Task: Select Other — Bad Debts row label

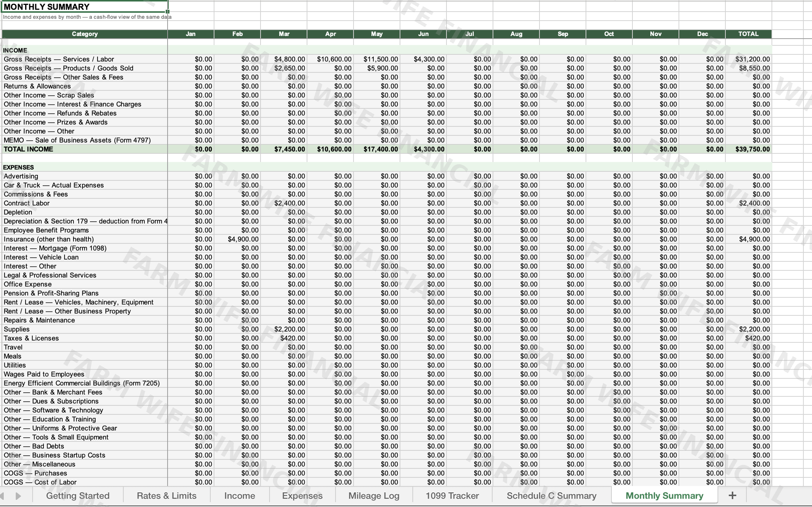Action: click(34, 446)
